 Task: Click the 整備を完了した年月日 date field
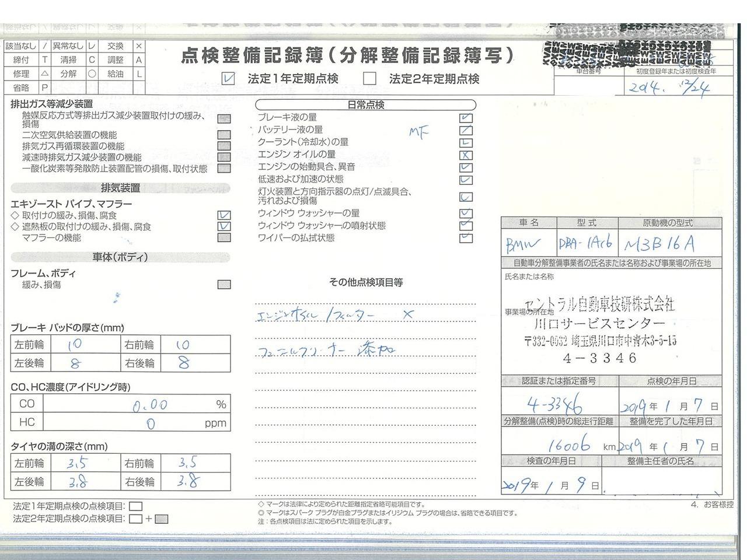pos(670,441)
